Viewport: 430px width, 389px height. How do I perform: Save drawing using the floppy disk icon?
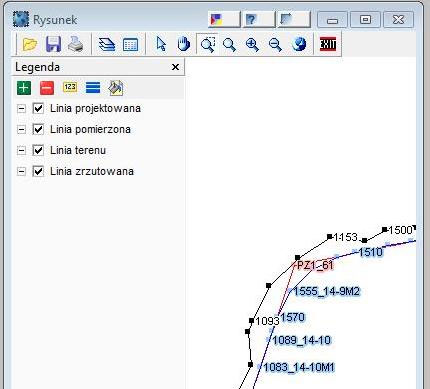coord(53,44)
